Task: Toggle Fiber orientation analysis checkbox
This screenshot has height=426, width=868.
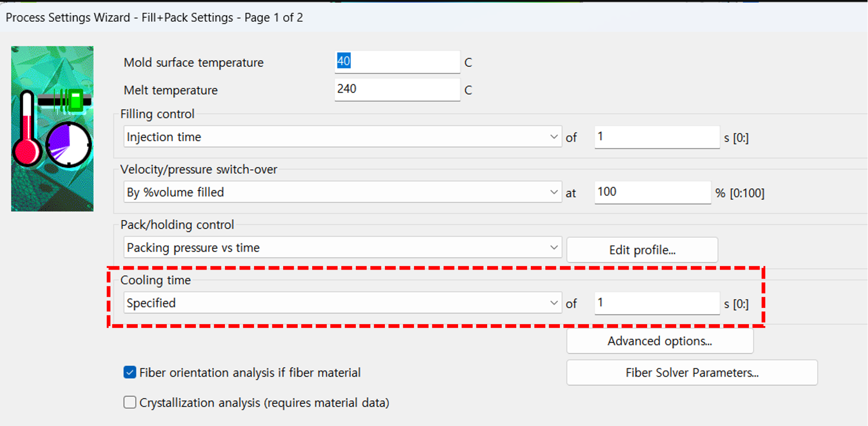Action: (x=130, y=372)
